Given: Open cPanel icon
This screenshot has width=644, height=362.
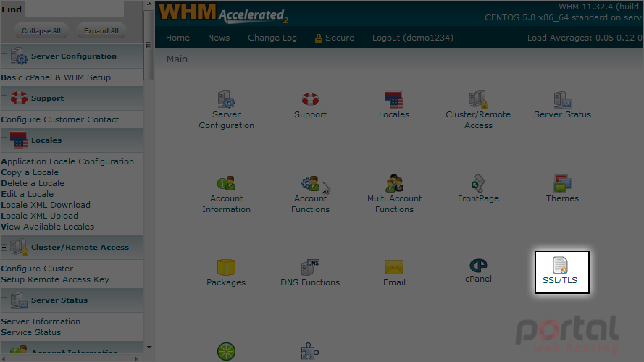Looking at the screenshot, I should (478, 266).
